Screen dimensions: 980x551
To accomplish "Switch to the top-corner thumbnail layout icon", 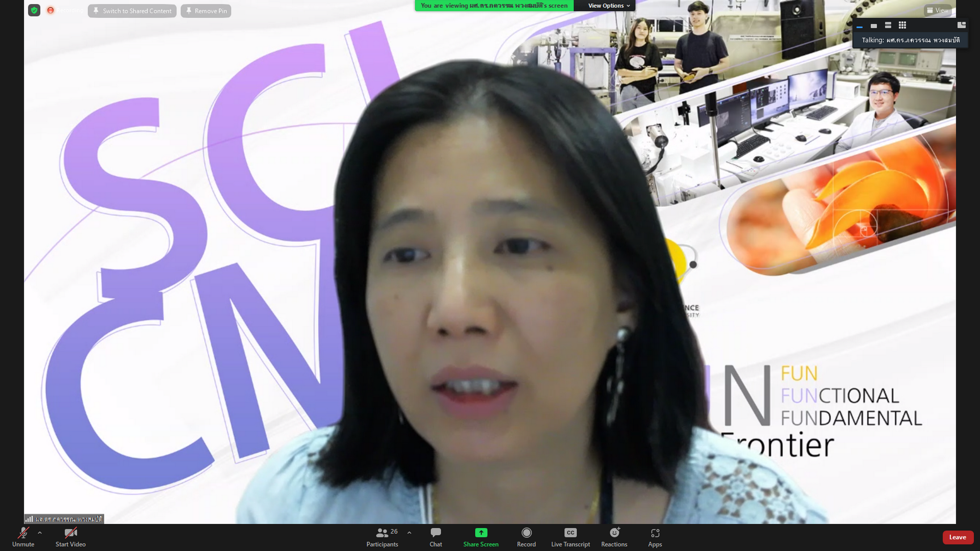I will point(961,25).
